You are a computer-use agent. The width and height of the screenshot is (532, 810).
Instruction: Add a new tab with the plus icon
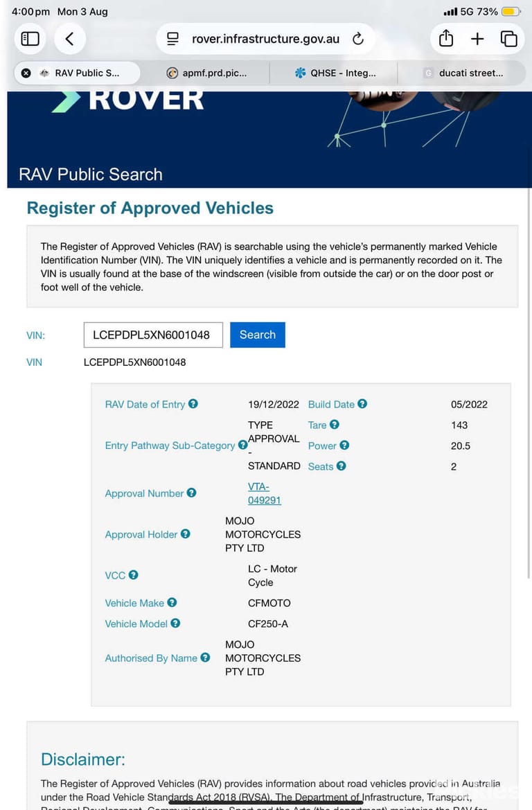(x=477, y=39)
